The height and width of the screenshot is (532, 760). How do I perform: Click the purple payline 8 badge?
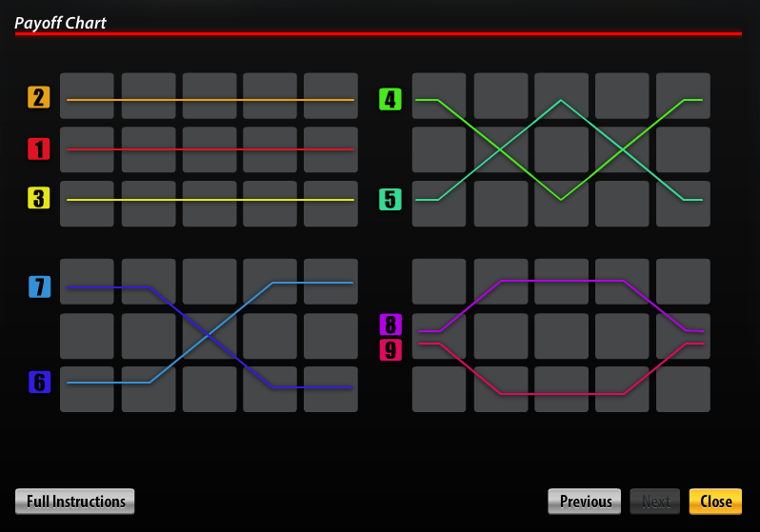pos(390,325)
